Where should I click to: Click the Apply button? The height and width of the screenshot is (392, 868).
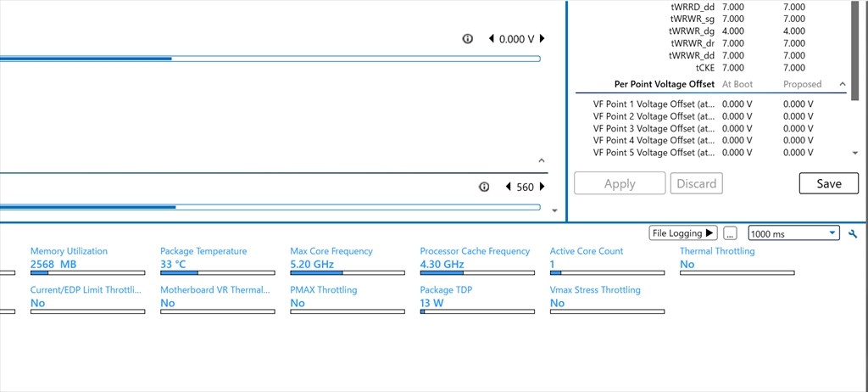coord(620,183)
